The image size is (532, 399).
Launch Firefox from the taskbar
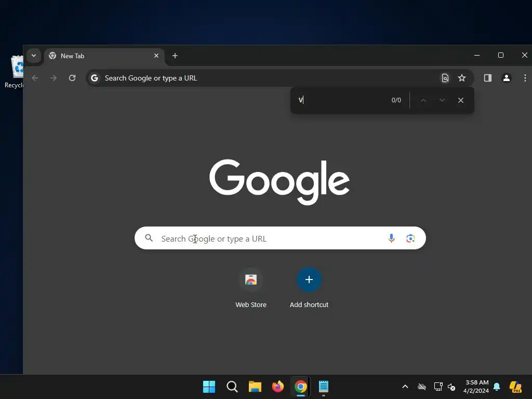277,387
